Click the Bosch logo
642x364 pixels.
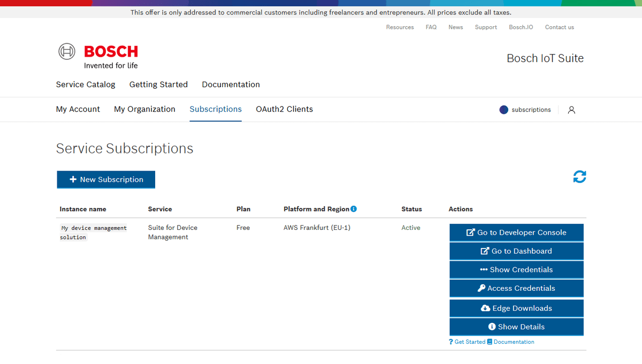click(x=98, y=56)
